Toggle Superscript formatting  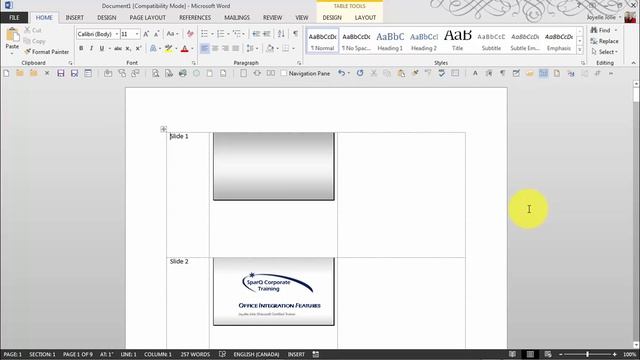click(138, 49)
